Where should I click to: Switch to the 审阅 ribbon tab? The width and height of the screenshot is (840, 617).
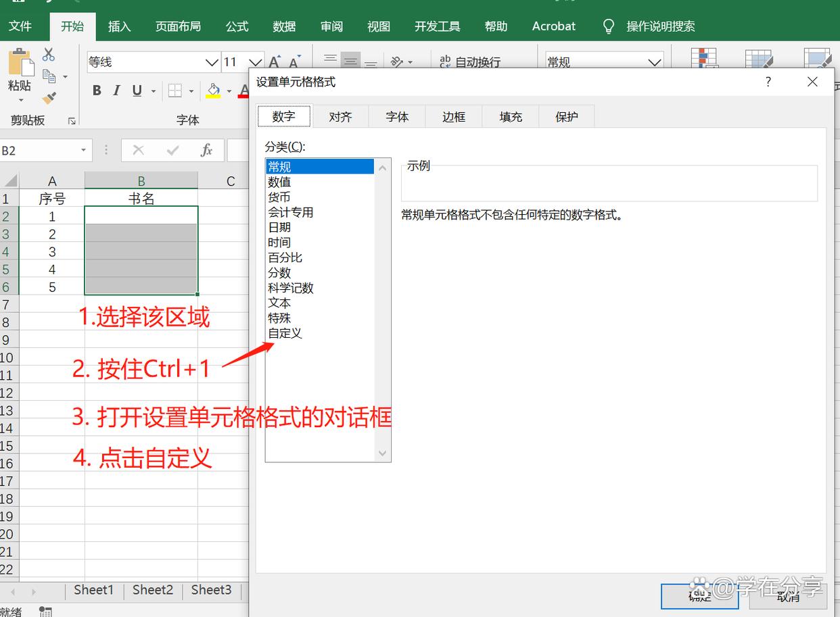click(x=331, y=26)
